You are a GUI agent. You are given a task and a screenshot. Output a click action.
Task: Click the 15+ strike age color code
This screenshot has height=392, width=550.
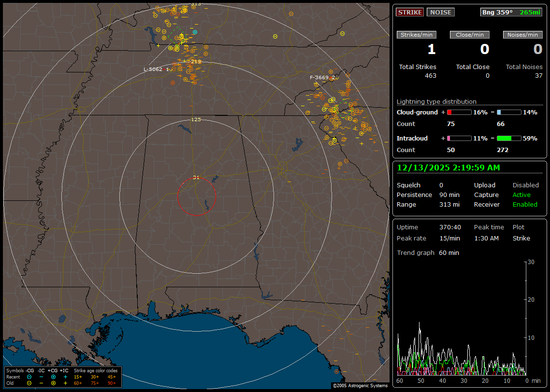78,377
